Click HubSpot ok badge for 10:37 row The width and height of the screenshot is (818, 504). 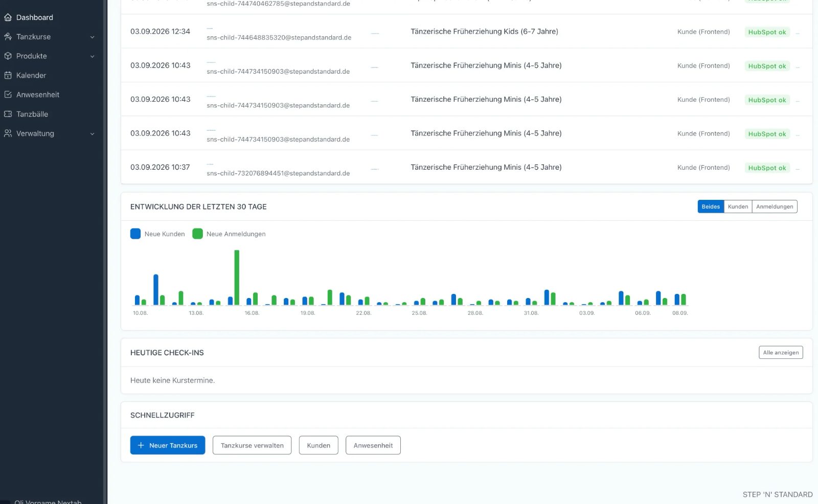point(767,168)
